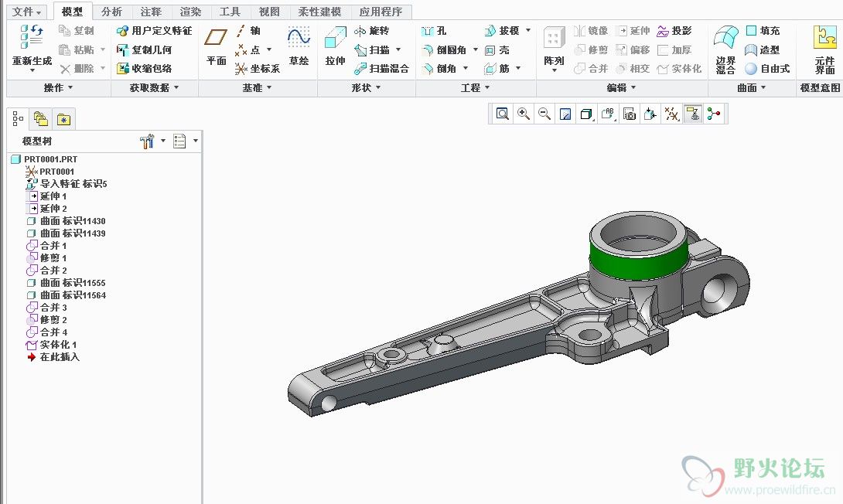
Task: Click the Shrinkwrap (收缩包络) tool
Action: click(x=144, y=68)
